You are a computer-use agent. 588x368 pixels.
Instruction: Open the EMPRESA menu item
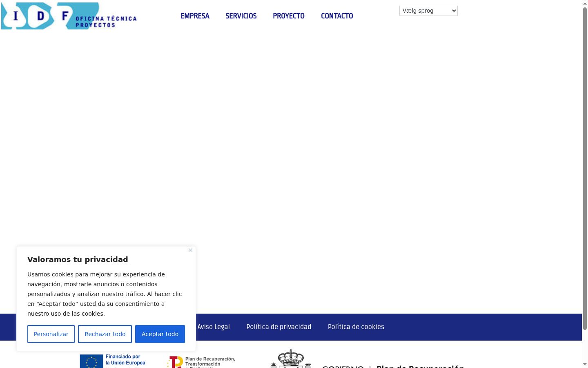point(195,16)
